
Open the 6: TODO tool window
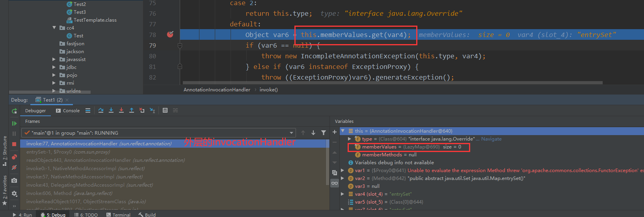tap(86, 215)
